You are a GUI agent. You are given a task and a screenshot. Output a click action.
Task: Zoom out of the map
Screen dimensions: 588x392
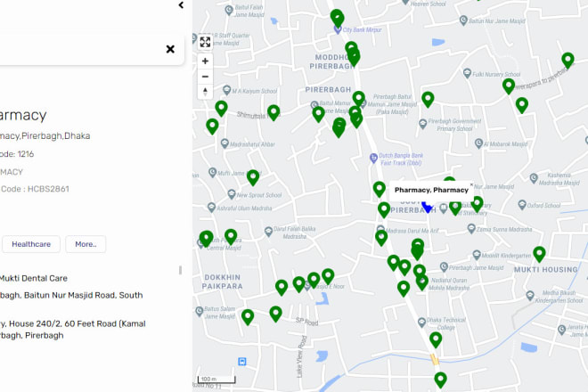point(205,77)
